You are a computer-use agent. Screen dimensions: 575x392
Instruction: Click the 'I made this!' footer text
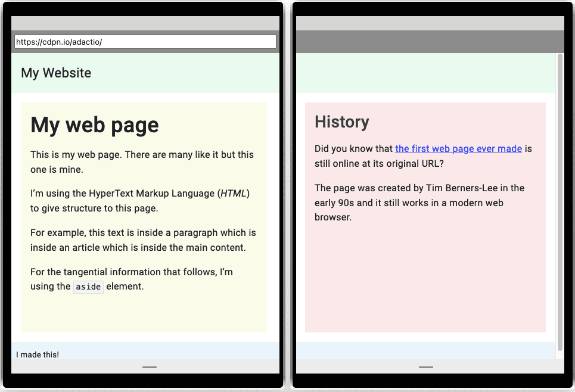tap(37, 354)
